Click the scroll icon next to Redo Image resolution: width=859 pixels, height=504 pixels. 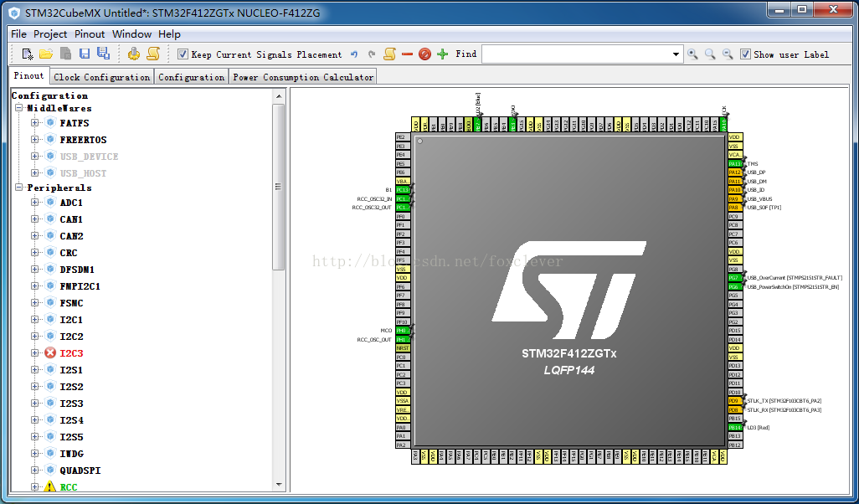(389, 54)
